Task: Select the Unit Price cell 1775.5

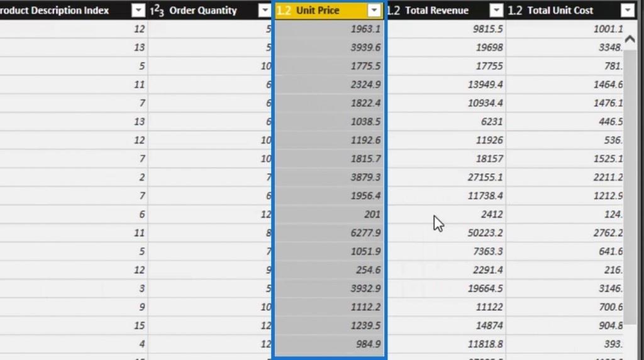Action: pos(329,66)
